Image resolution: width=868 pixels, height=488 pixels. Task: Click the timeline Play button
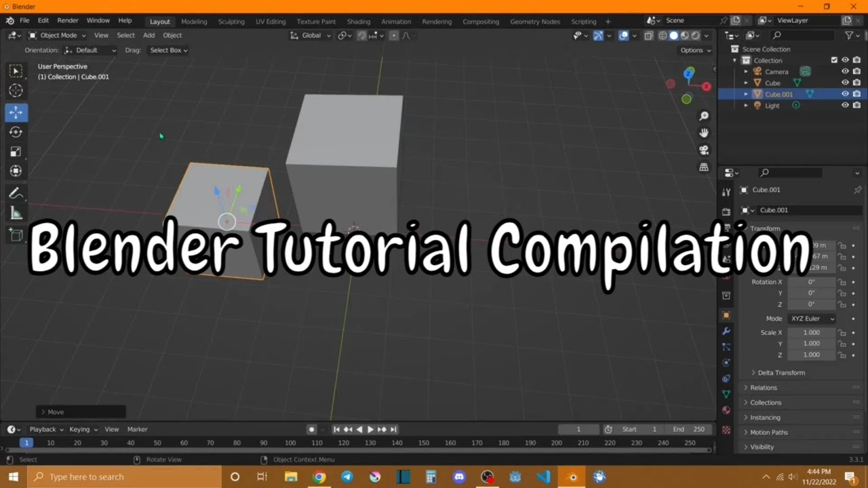[x=370, y=429]
